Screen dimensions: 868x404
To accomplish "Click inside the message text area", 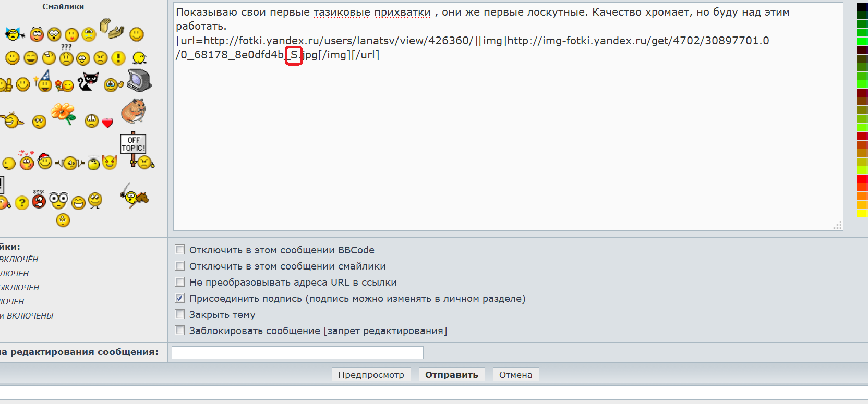I will [x=508, y=116].
